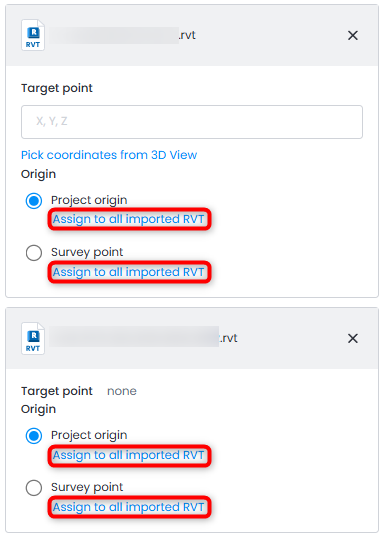This screenshot has height=537, width=384.
Task: Select Project origin radio in first file card
Action: point(34,201)
